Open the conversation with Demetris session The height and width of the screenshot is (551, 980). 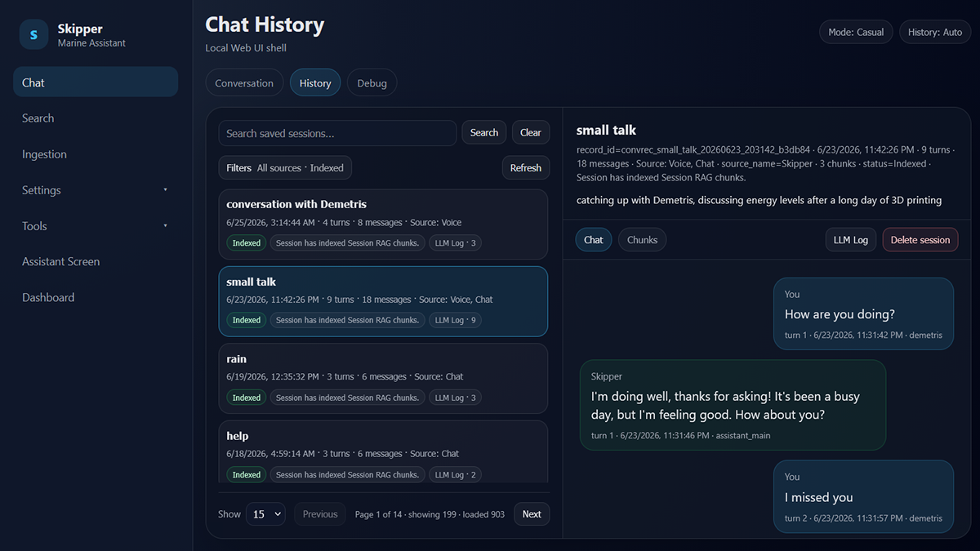click(x=383, y=224)
